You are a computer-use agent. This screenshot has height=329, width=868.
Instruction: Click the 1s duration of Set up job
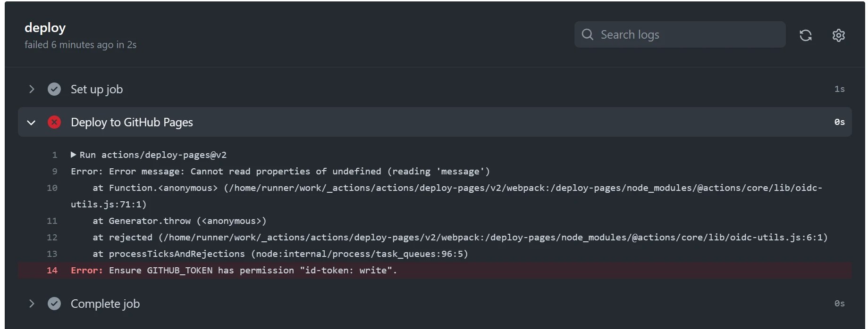point(840,89)
